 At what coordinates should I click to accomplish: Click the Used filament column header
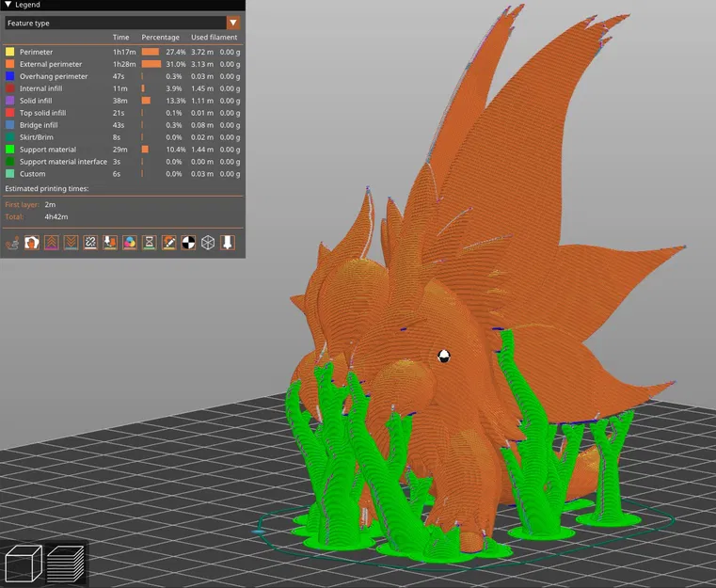click(215, 38)
